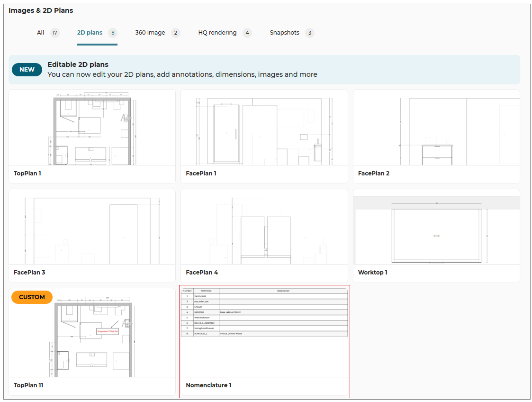The image size is (532, 402).
Task: Show the Snapshots tab
Action: pos(285,33)
